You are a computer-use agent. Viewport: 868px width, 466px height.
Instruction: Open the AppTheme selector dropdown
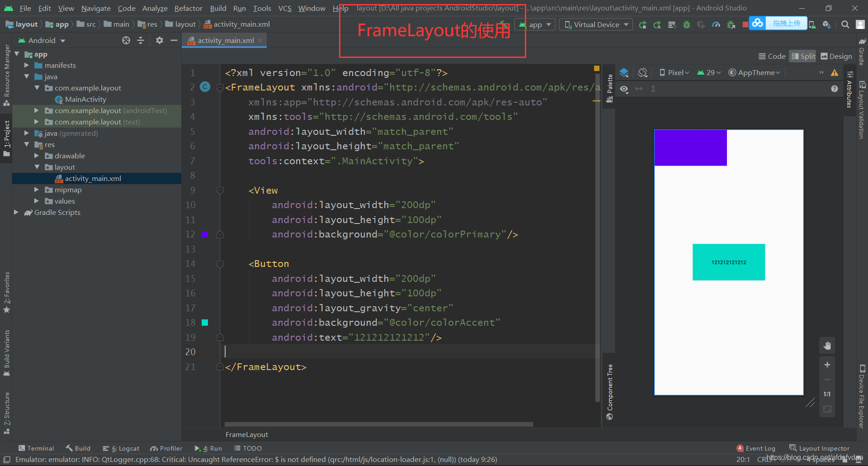coord(754,72)
